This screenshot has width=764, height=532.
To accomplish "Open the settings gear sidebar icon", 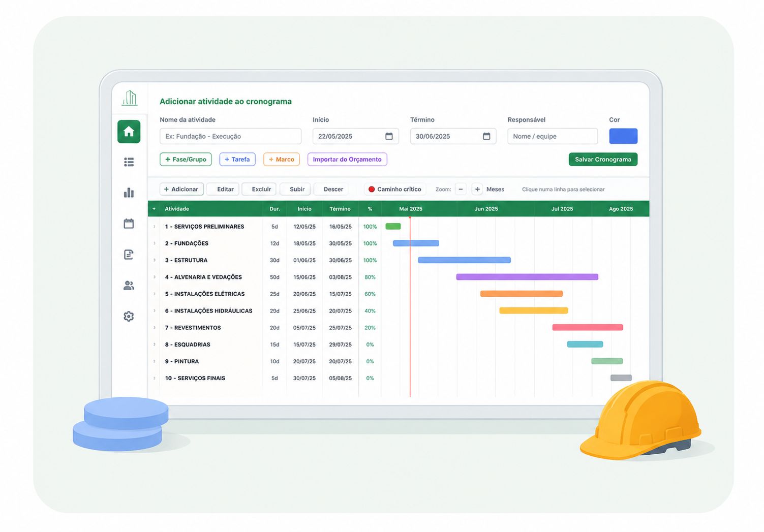I will (x=129, y=316).
